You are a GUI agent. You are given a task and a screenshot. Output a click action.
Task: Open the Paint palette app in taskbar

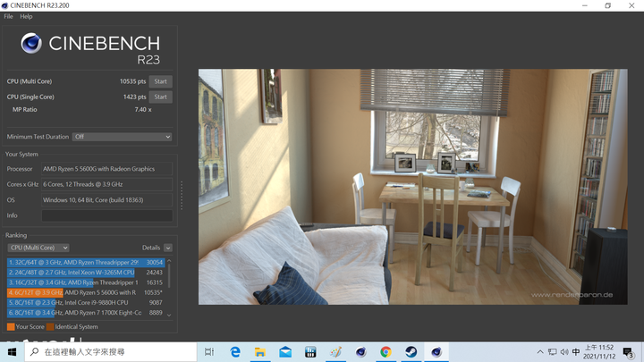(335, 352)
